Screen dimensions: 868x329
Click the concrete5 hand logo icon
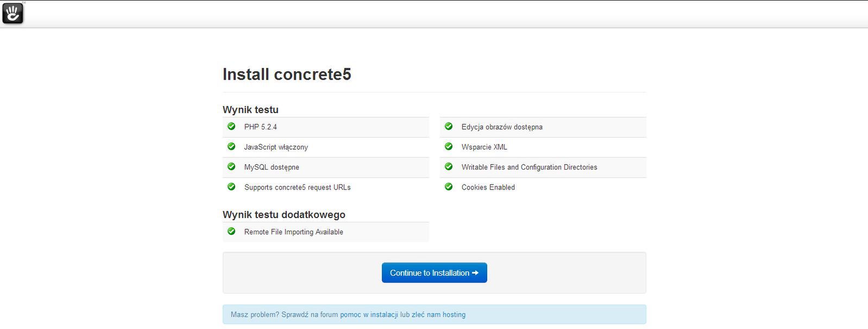(13, 14)
